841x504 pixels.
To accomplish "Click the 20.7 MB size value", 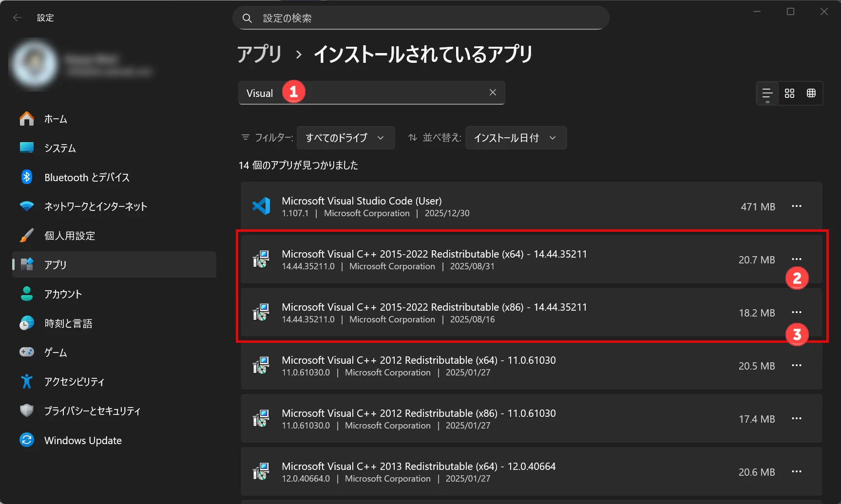I will (757, 260).
